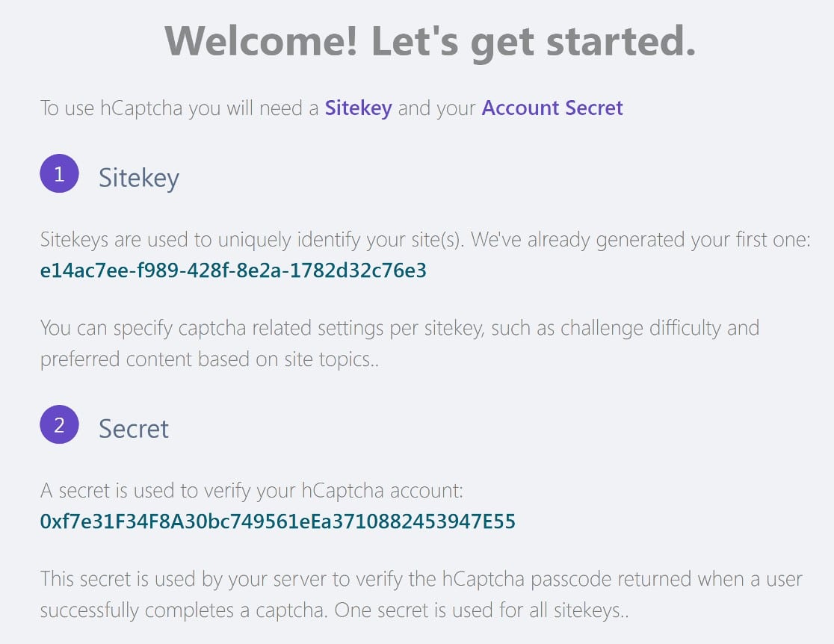Image resolution: width=834 pixels, height=644 pixels.
Task: Click 'We've already generated your first one' phrase
Action: tap(640, 240)
